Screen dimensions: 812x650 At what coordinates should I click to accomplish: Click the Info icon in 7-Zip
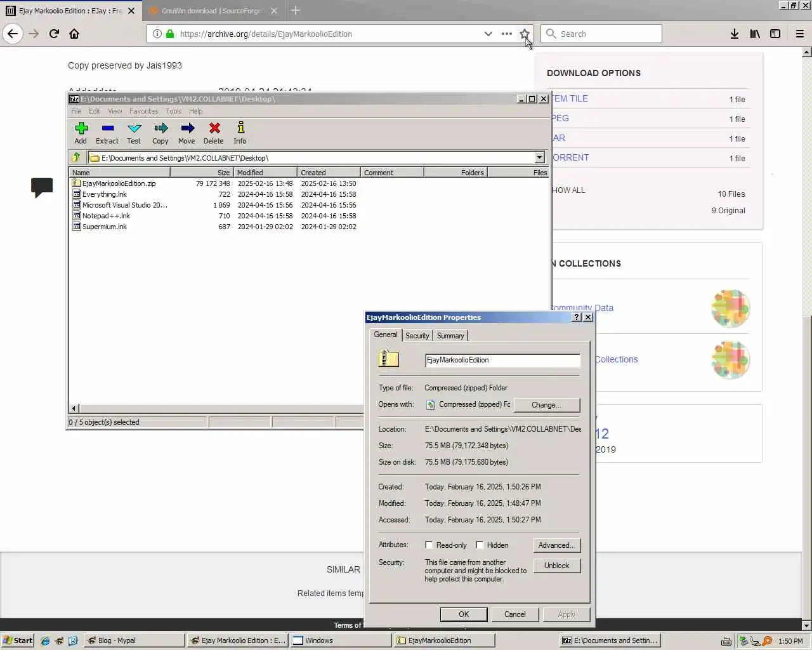240,133
